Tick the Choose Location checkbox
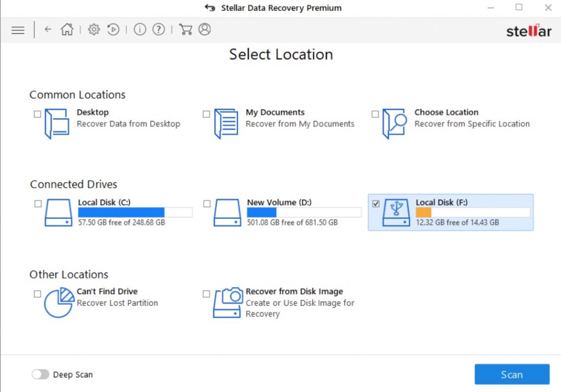561x392 pixels. tap(375, 114)
